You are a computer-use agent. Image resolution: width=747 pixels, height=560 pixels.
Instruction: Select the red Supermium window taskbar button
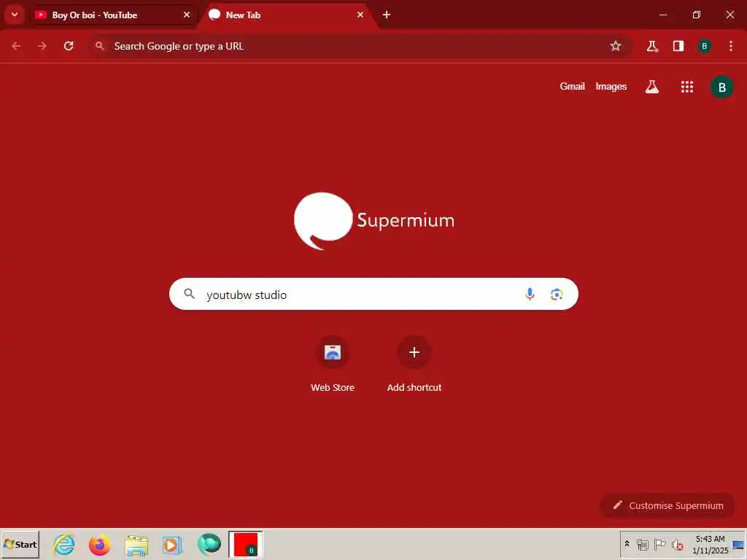(246, 544)
